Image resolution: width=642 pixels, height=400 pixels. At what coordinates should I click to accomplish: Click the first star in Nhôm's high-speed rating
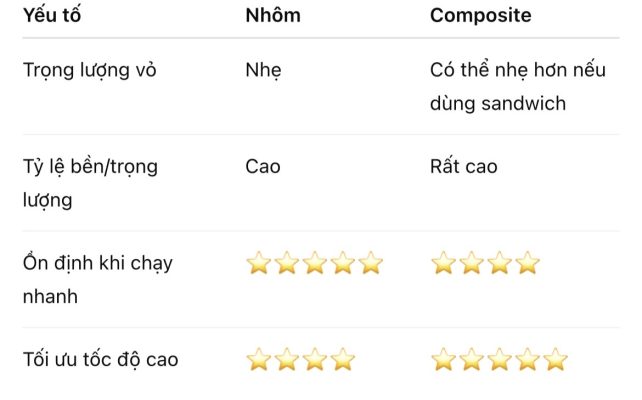(x=259, y=360)
